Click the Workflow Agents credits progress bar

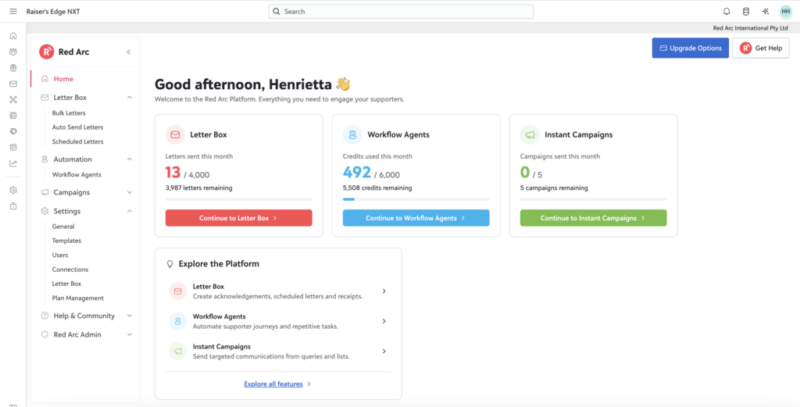click(416, 199)
